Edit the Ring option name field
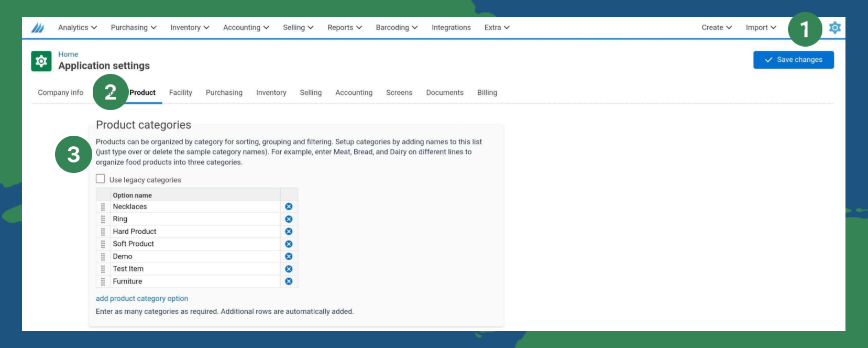The width and height of the screenshot is (868, 348). [x=195, y=219]
